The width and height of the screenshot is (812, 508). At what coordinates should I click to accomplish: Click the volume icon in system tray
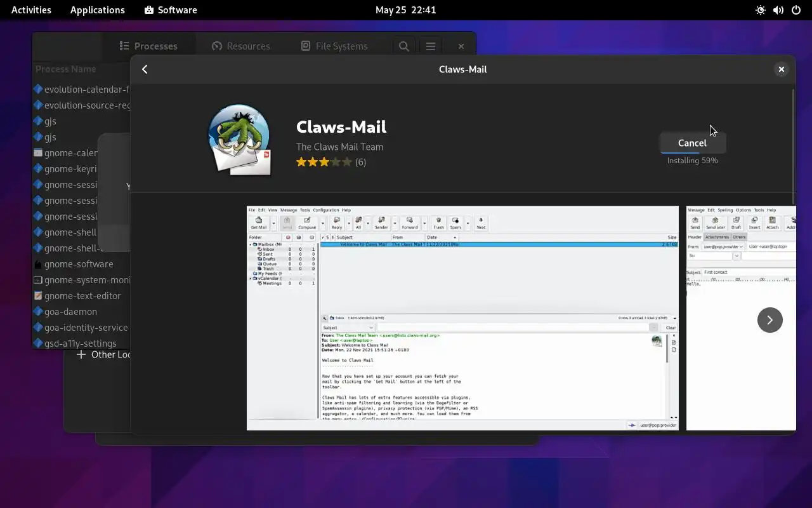click(778, 10)
